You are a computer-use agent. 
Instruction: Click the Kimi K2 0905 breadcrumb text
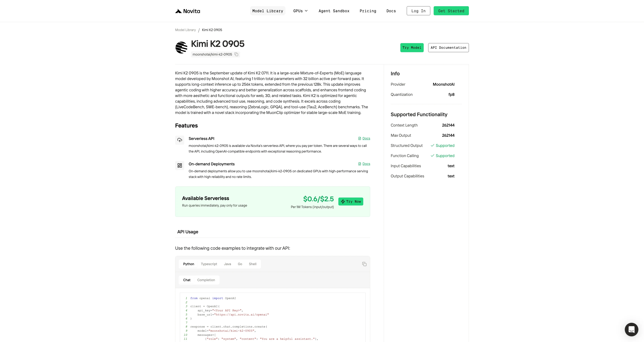pyautogui.click(x=212, y=30)
